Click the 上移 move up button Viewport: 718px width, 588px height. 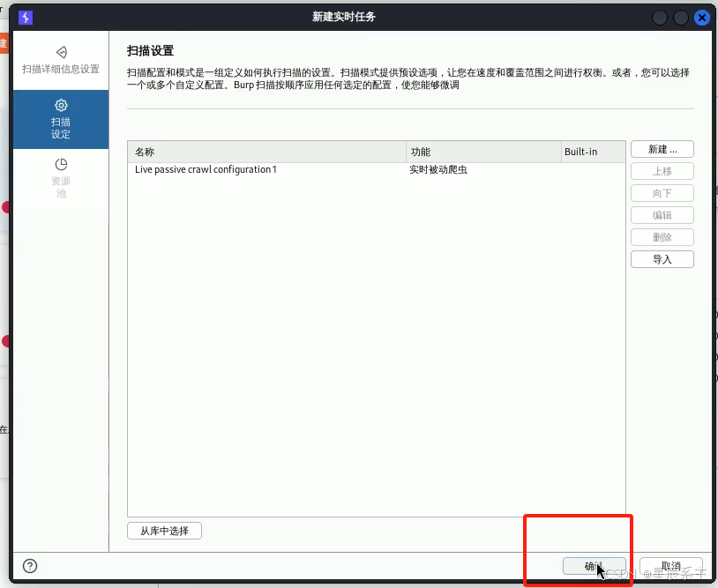click(x=662, y=171)
